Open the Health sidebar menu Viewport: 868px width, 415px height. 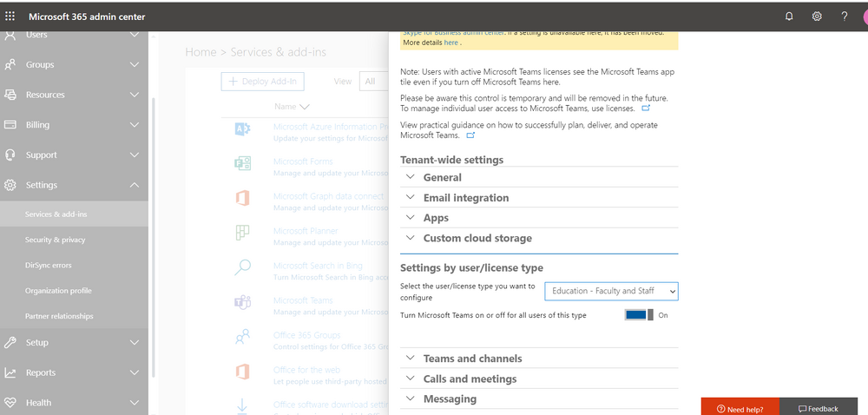click(x=74, y=403)
